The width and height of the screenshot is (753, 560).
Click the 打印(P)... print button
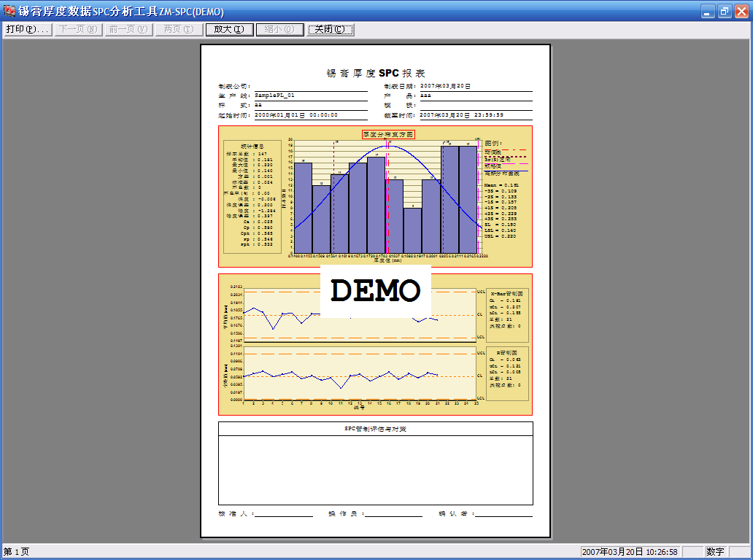[x=27, y=29]
